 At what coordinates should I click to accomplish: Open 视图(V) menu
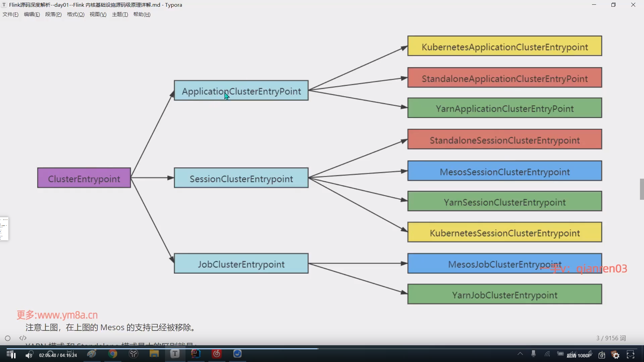click(x=98, y=14)
